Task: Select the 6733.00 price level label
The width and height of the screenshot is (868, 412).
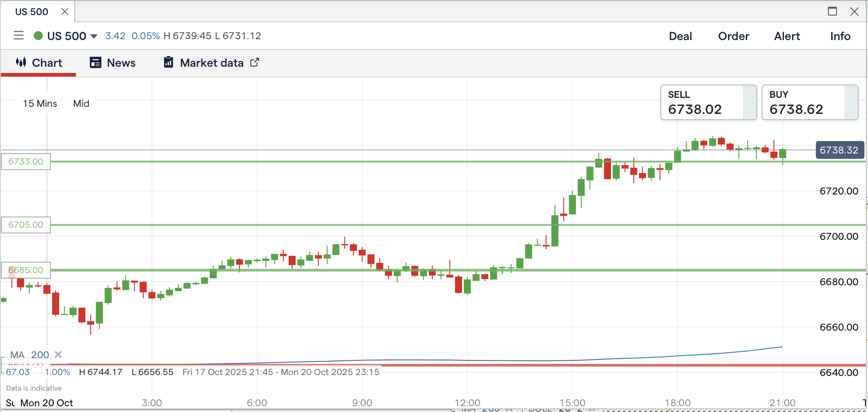Action: (x=26, y=162)
